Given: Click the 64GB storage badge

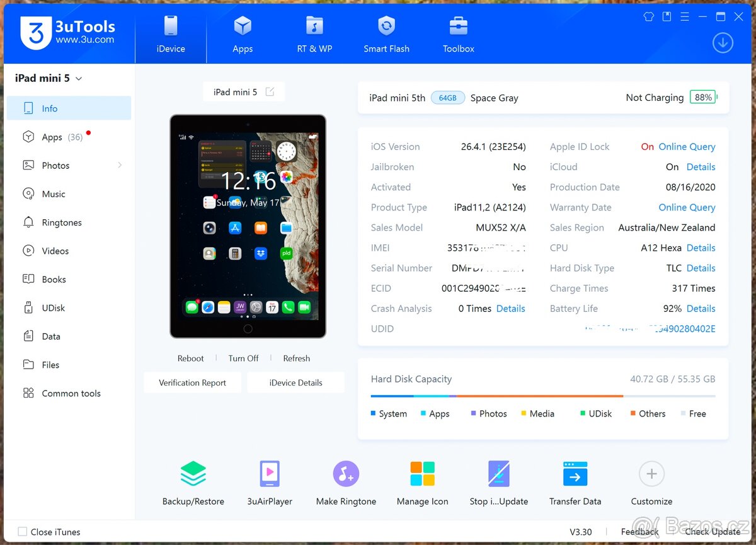Looking at the screenshot, I should pos(448,98).
